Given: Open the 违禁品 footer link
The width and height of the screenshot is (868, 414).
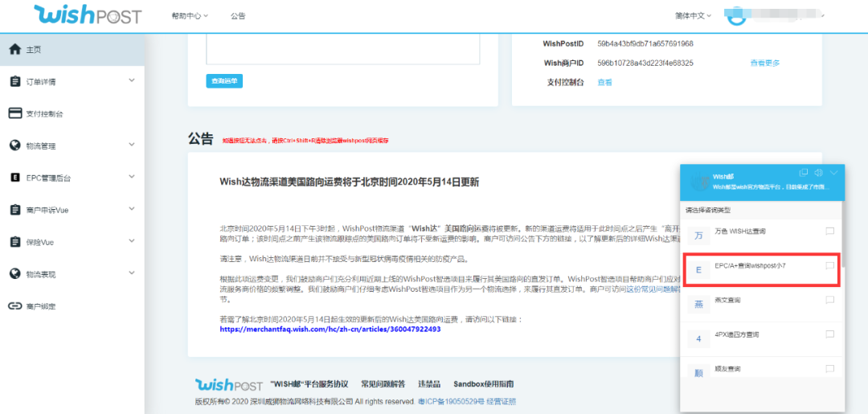Looking at the screenshot, I should (x=429, y=384).
